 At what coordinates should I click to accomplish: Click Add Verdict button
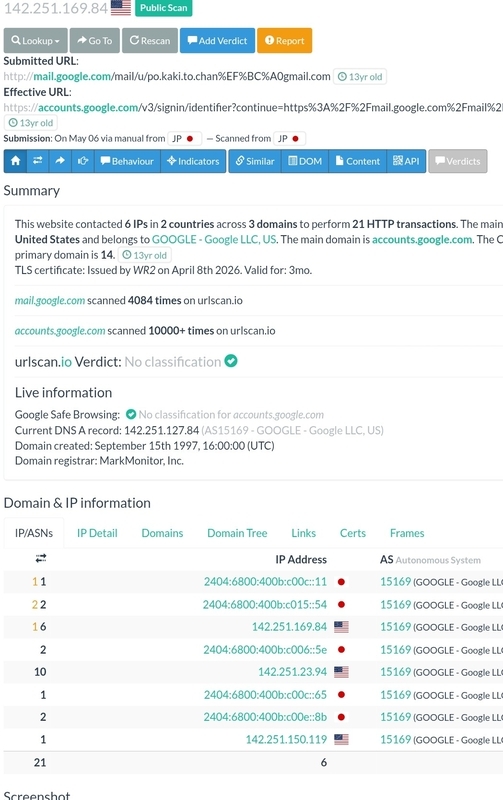tap(217, 40)
